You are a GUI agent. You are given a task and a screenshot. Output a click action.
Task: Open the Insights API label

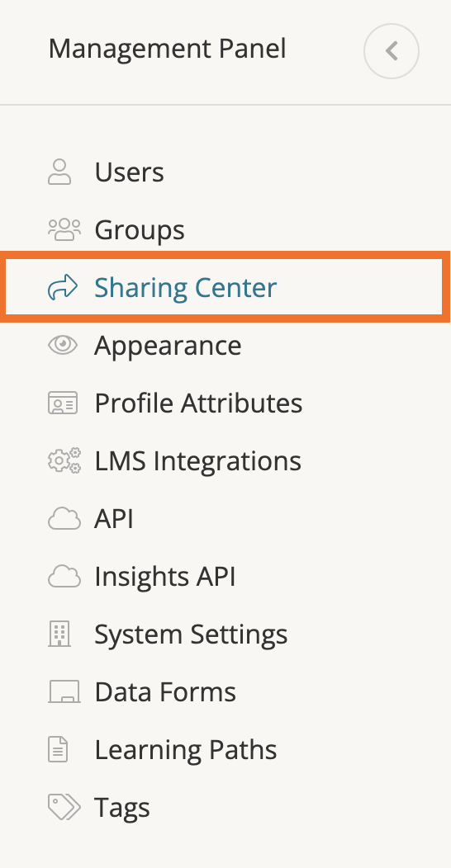pyautogui.click(x=165, y=576)
